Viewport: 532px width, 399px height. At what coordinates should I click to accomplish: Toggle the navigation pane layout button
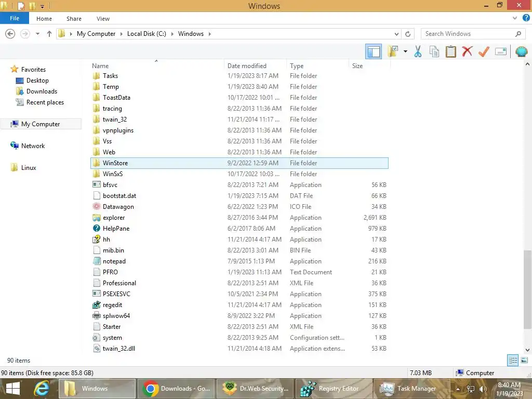(373, 51)
